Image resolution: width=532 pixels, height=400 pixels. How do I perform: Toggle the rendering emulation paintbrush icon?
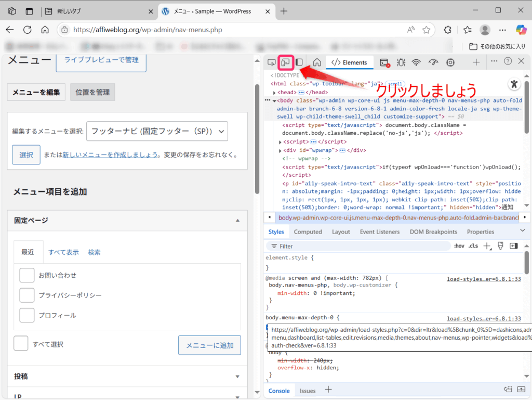[500, 246]
